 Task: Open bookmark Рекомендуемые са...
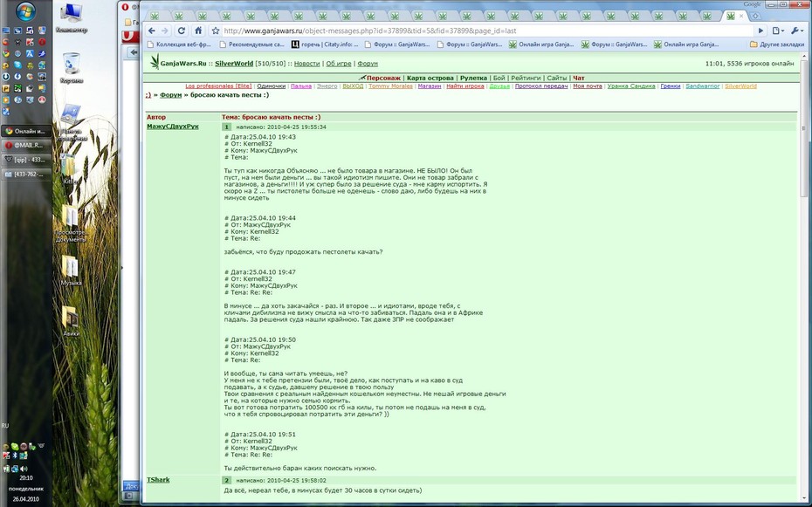[251, 45]
